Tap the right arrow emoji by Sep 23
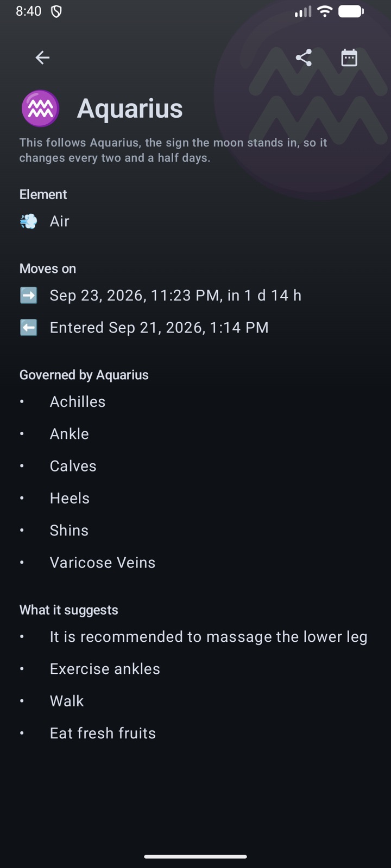The width and height of the screenshot is (391, 868). click(x=29, y=295)
